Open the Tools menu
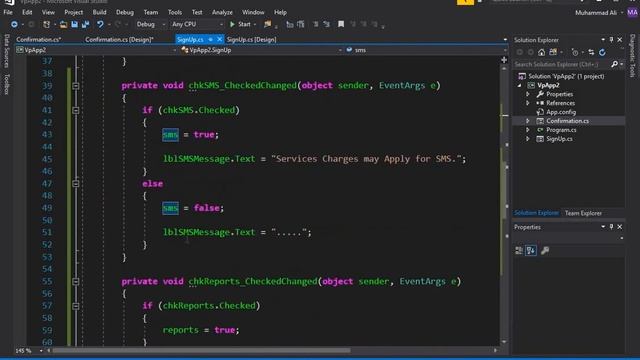 (x=175, y=12)
